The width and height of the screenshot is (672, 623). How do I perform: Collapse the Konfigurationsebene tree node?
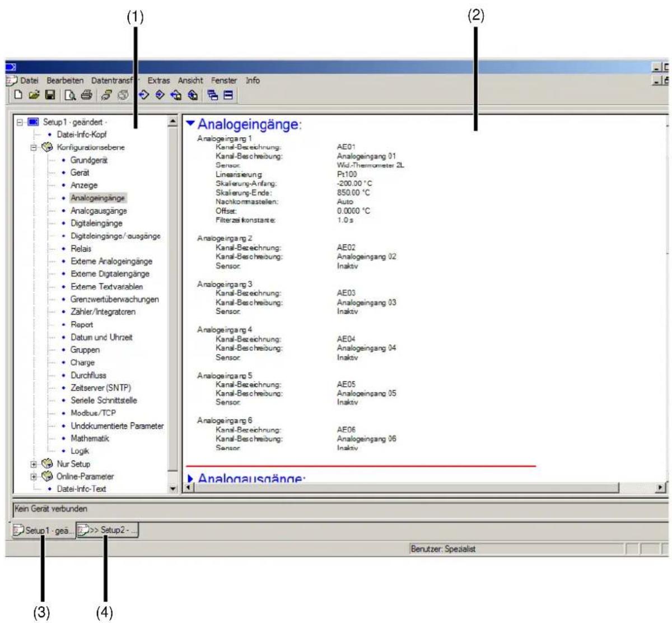[x=34, y=148]
